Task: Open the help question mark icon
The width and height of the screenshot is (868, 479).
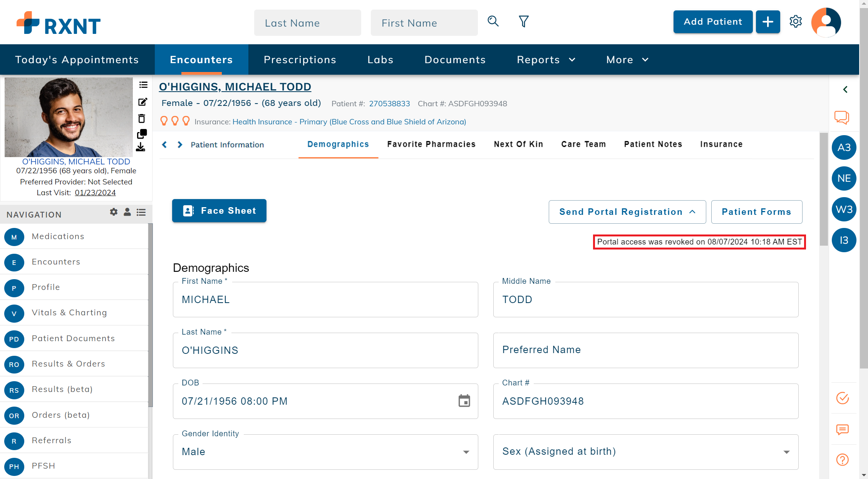Action: point(842,460)
